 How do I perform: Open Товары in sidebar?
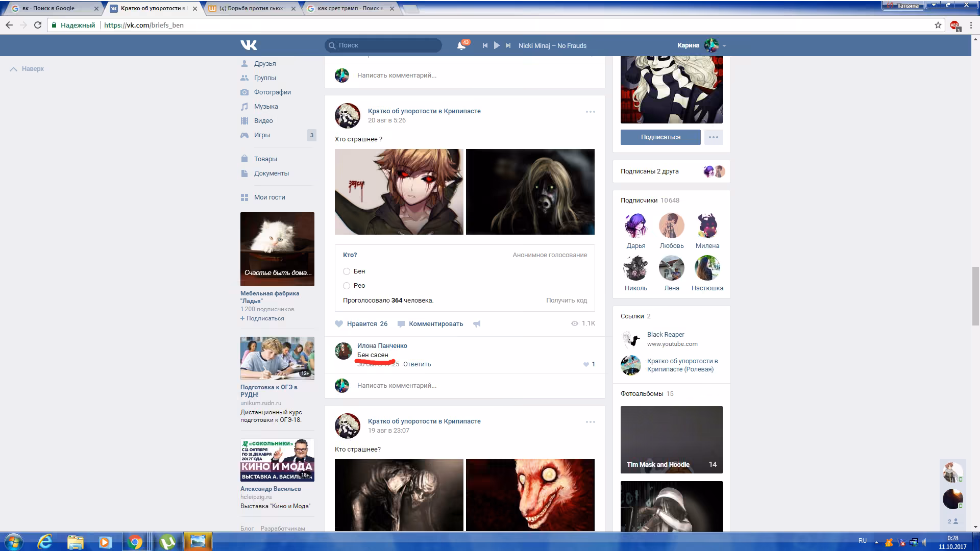(x=265, y=159)
